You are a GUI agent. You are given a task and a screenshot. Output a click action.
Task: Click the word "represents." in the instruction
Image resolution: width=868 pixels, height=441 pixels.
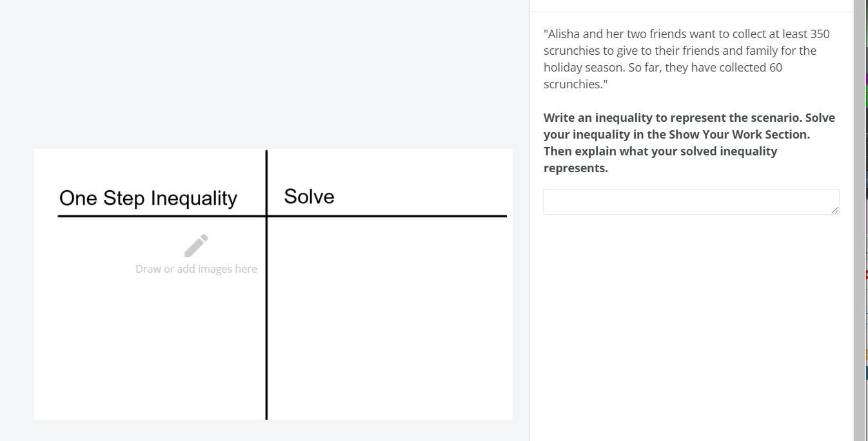coord(575,168)
